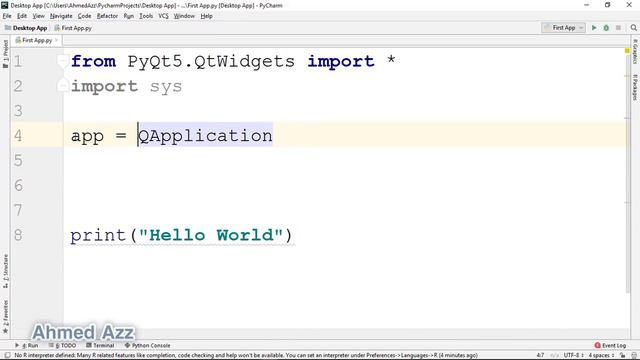Run First App with the green play icon
The image size is (640, 360).
tap(594, 28)
